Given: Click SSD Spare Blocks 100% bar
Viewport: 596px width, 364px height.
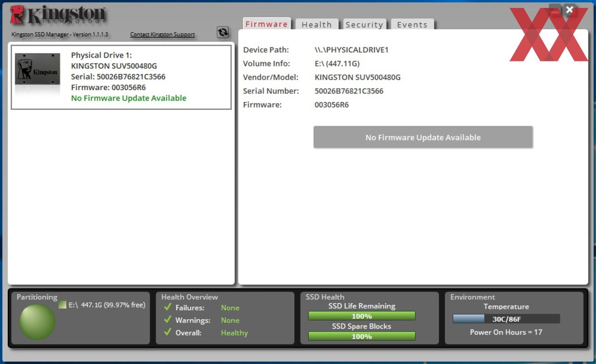Looking at the screenshot, I should [x=362, y=336].
